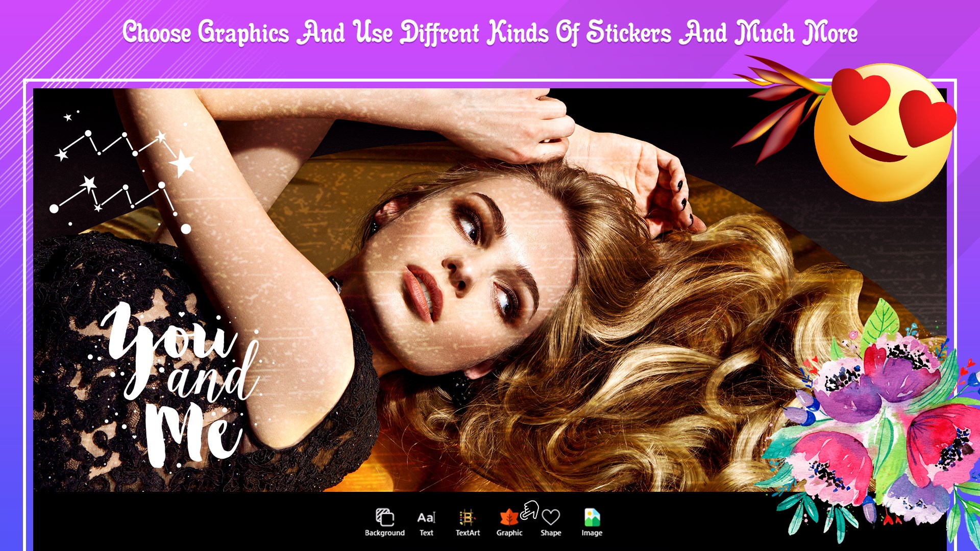Click the 'Image' label text
The height and width of the screenshot is (551, 980).
[592, 533]
